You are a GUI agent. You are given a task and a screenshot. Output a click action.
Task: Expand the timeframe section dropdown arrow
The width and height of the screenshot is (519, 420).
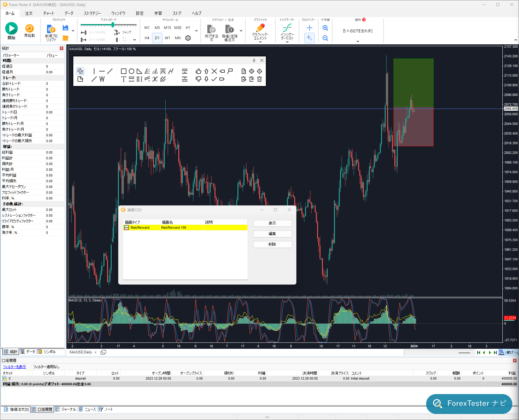coord(196,31)
